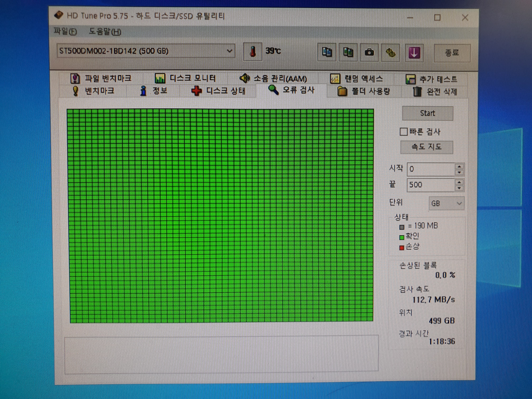Click the 112.7 MB/s scan speed value
Screen dimensions: 532x399
[x=433, y=300]
